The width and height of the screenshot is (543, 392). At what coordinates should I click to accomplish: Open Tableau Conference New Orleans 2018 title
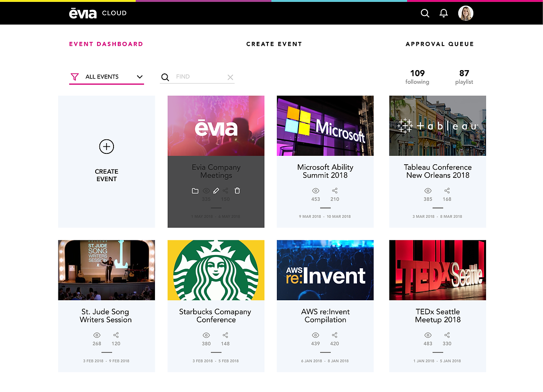pyautogui.click(x=438, y=171)
